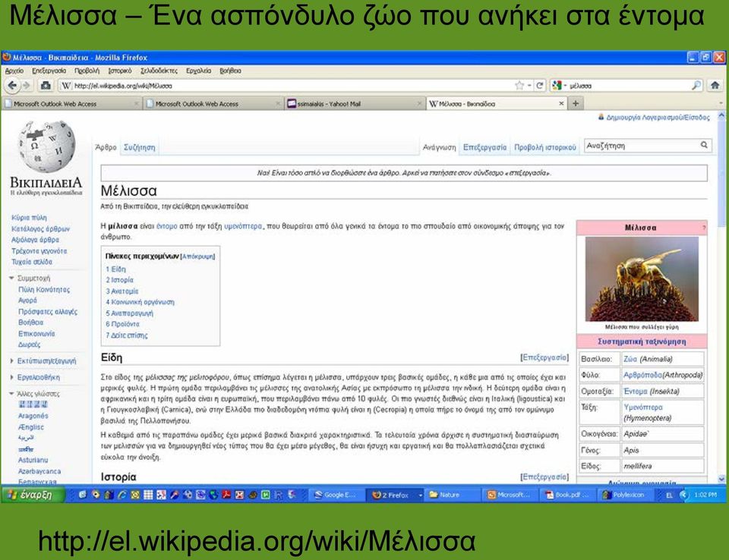Open the Nature folder taskbar item
Viewport: 729px width, 560px height.
[x=450, y=495]
